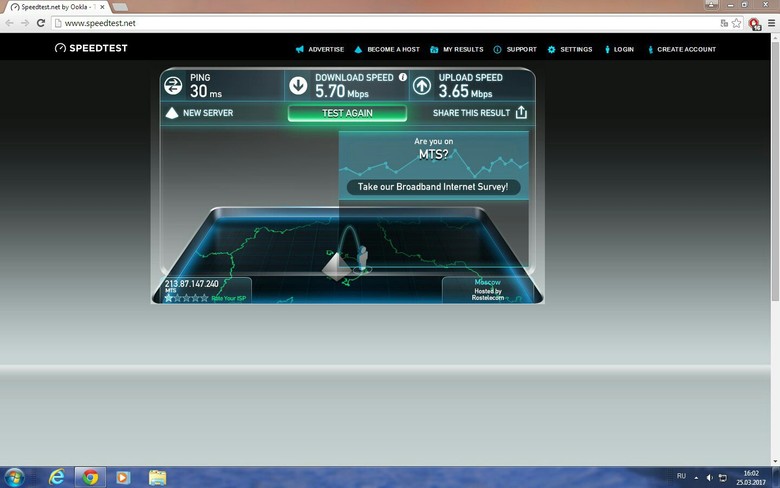Viewport: 780px width, 488px height.
Task: Rate ISP with the fifth star
Action: [204, 298]
